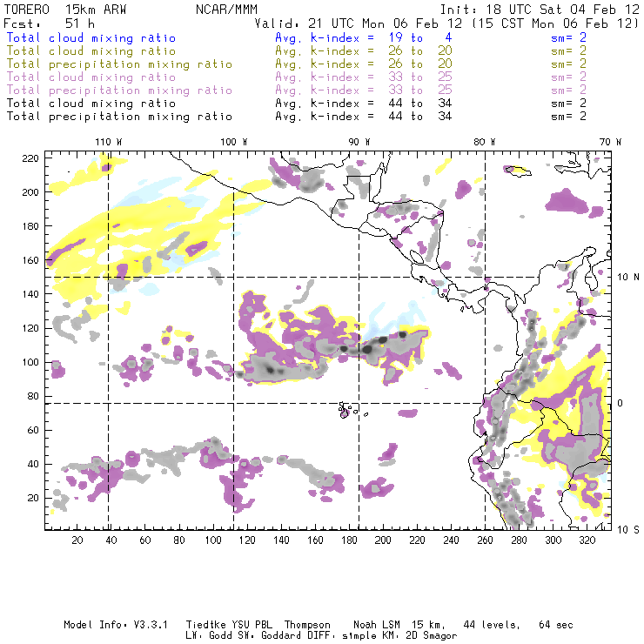Click the y-axis tick label '160'
The height and width of the screenshot is (644, 644).
pyautogui.click(x=30, y=260)
